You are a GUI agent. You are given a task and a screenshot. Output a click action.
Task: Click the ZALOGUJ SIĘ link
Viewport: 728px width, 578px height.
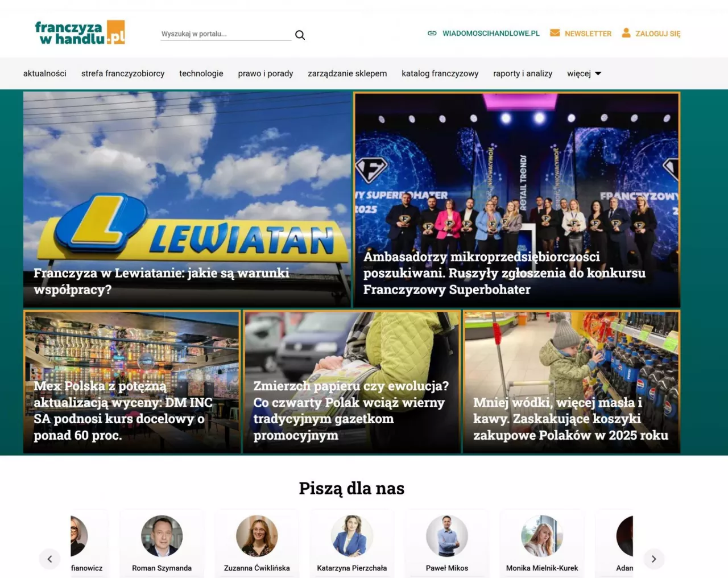coord(657,34)
